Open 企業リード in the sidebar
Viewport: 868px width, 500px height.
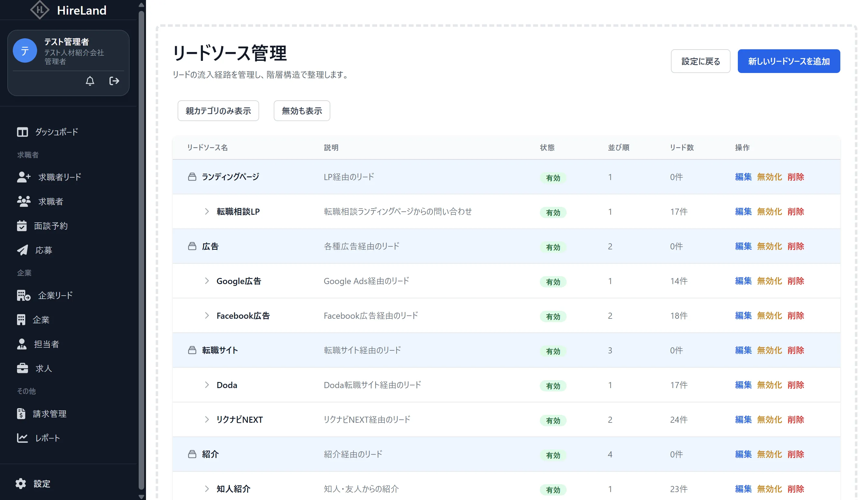45,295
